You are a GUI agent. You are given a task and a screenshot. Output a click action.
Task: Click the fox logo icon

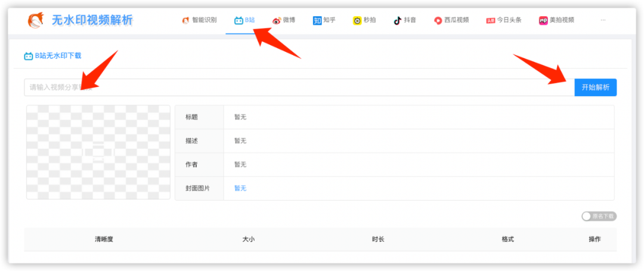37,20
